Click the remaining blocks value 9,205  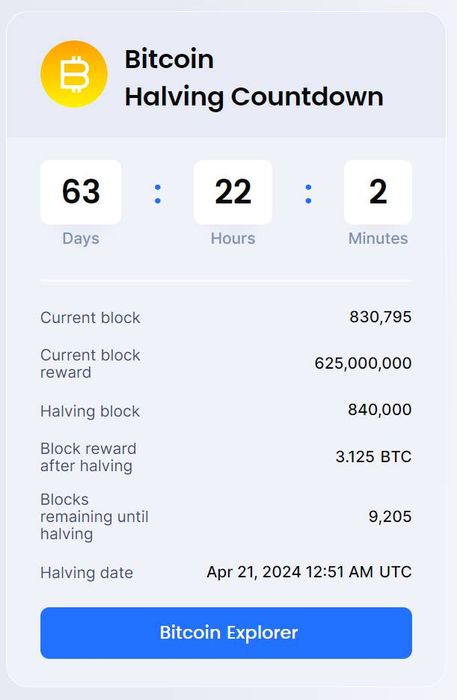pos(390,517)
